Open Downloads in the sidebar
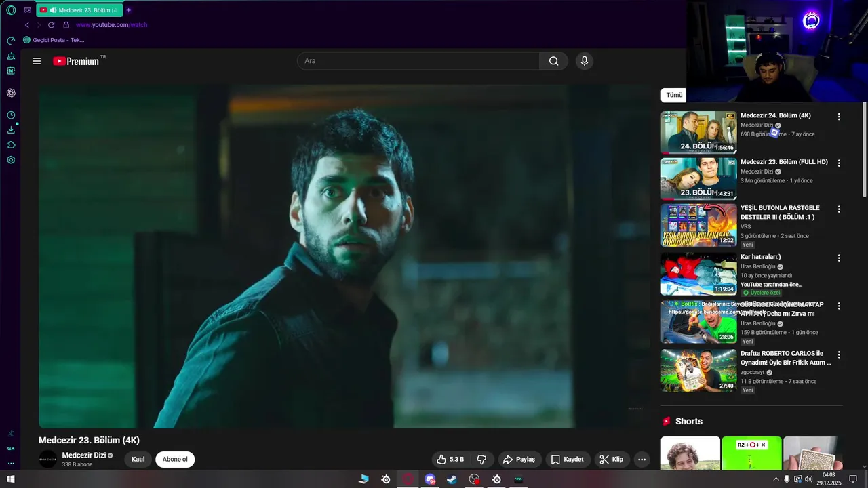 (x=11, y=130)
